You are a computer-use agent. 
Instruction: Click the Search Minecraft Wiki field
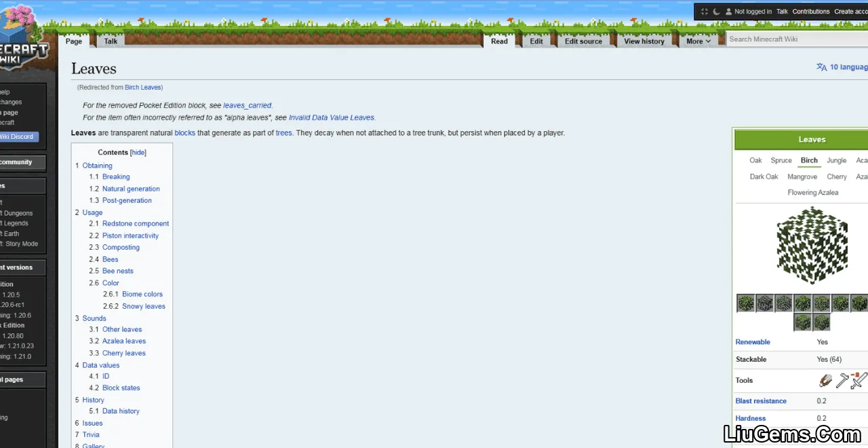click(x=797, y=39)
